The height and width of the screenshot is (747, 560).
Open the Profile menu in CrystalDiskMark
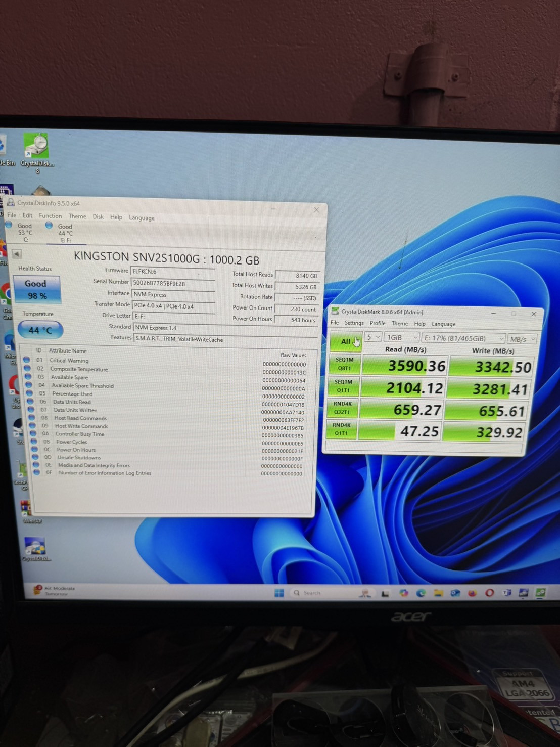pos(378,323)
